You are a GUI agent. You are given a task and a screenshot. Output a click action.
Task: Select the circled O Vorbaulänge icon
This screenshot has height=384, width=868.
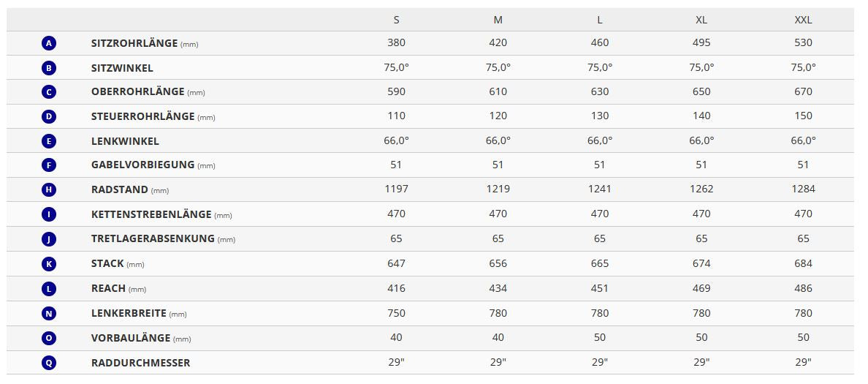coord(49,338)
